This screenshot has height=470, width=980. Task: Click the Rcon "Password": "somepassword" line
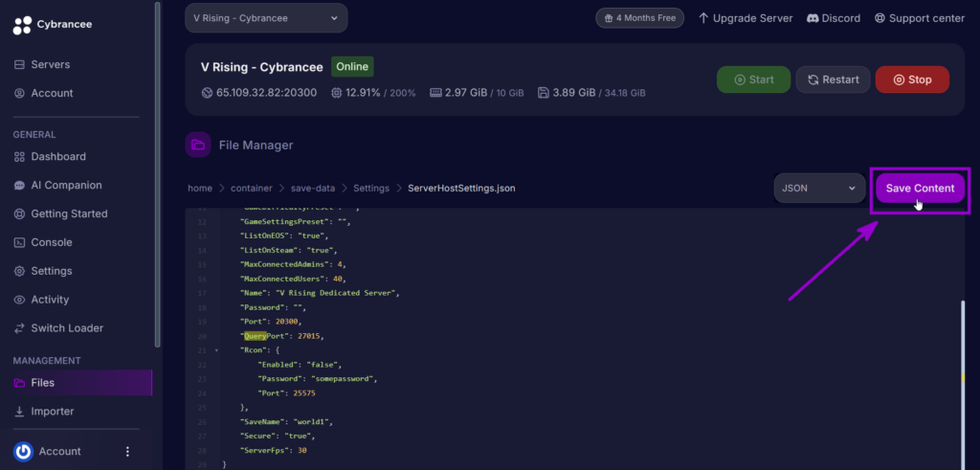coord(318,379)
